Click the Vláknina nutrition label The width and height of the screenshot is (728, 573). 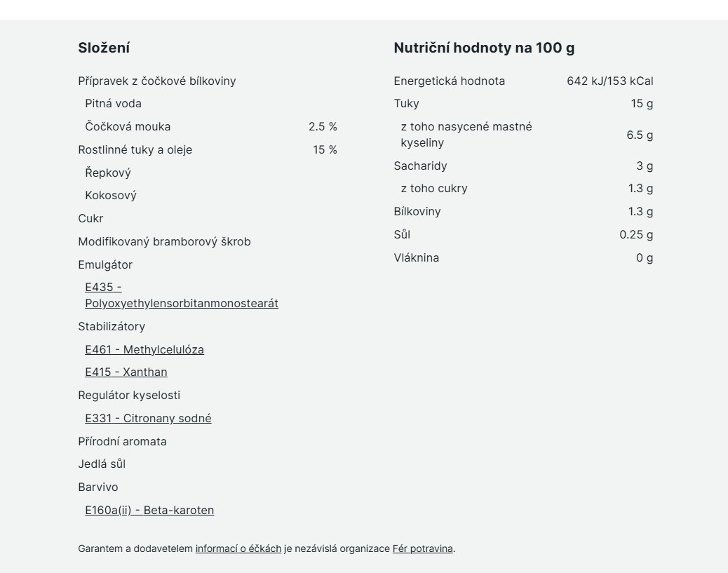416,257
